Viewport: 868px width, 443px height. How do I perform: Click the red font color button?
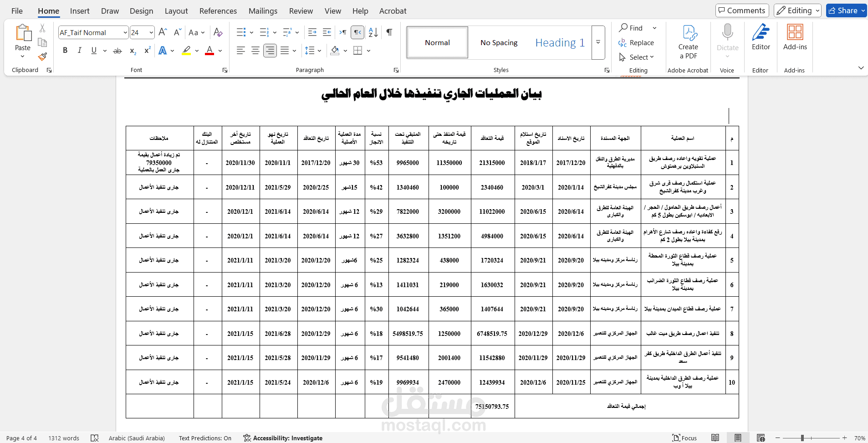pos(209,51)
